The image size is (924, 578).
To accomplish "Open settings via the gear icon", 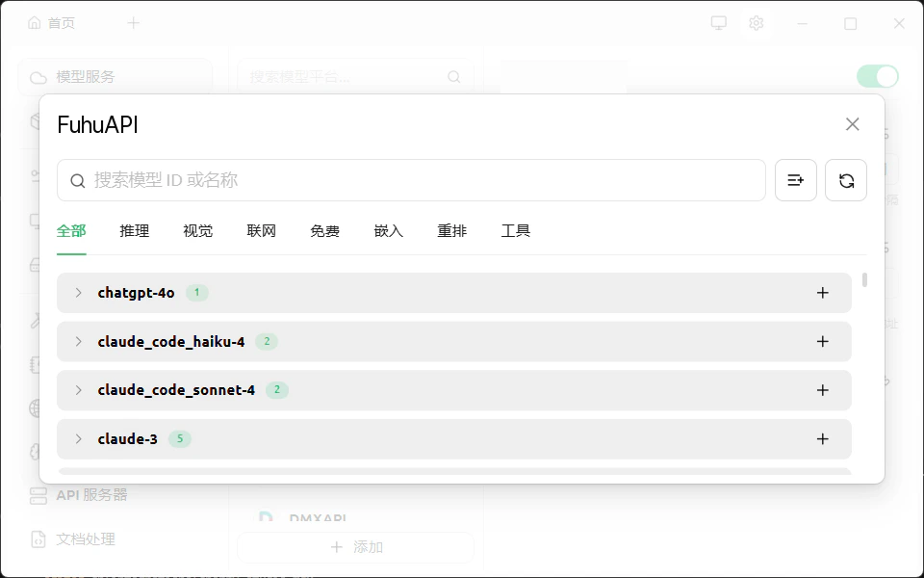I will 757,23.
